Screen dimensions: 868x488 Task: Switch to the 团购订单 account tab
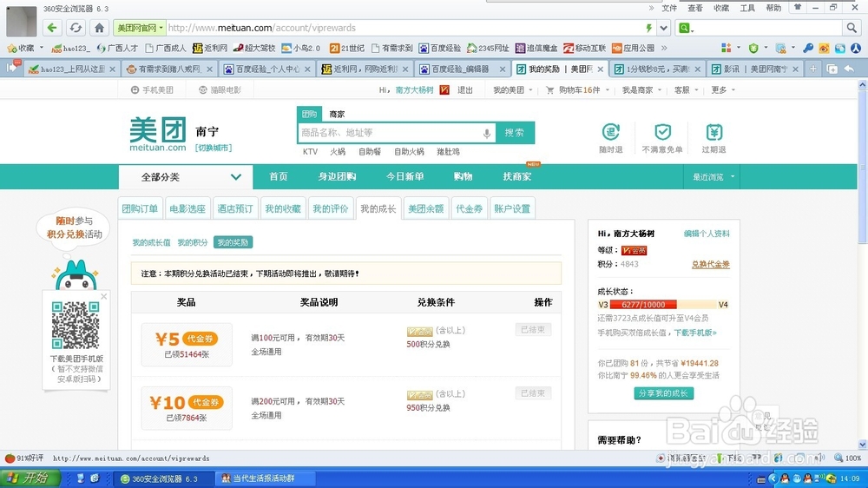tap(140, 208)
